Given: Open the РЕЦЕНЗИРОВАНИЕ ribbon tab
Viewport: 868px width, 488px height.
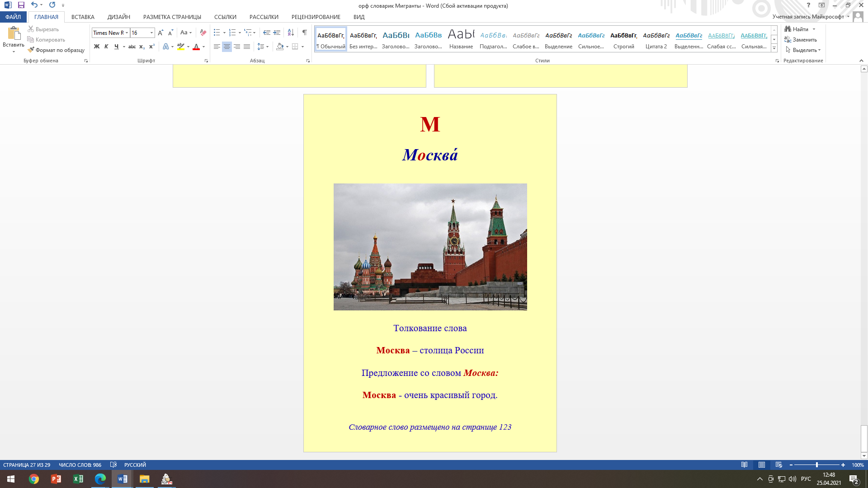Looking at the screenshot, I should (x=316, y=17).
